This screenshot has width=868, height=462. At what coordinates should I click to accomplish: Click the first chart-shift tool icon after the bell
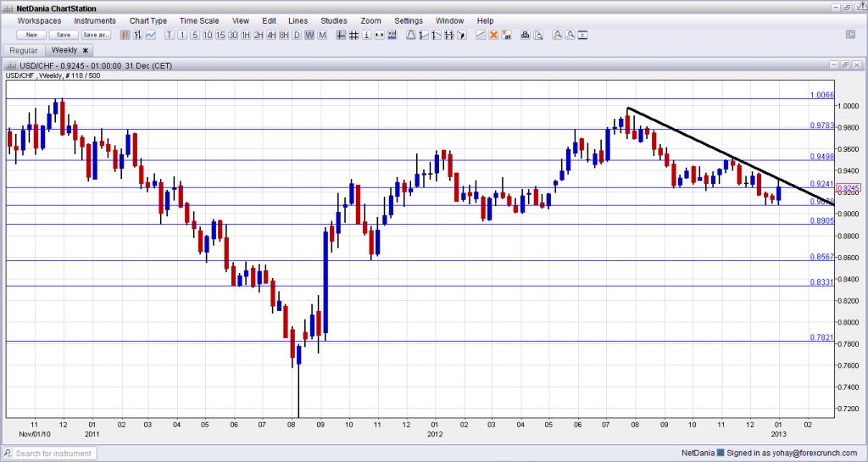click(x=424, y=35)
